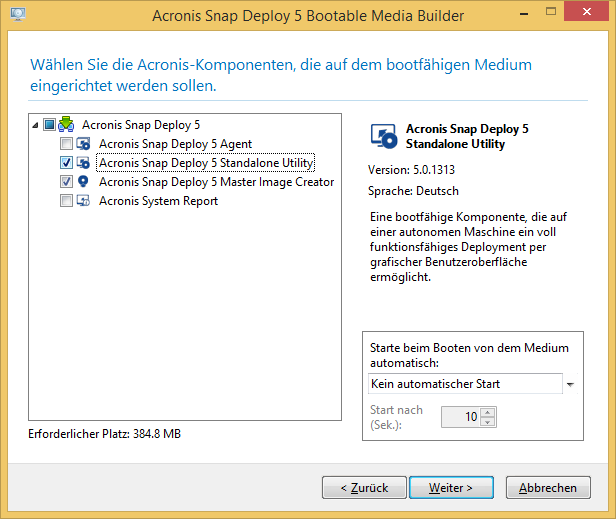Viewport: 616px width, 519px height.
Task: Uncheck the Master Image Creator checkbox
Action: tap(66, 181)
